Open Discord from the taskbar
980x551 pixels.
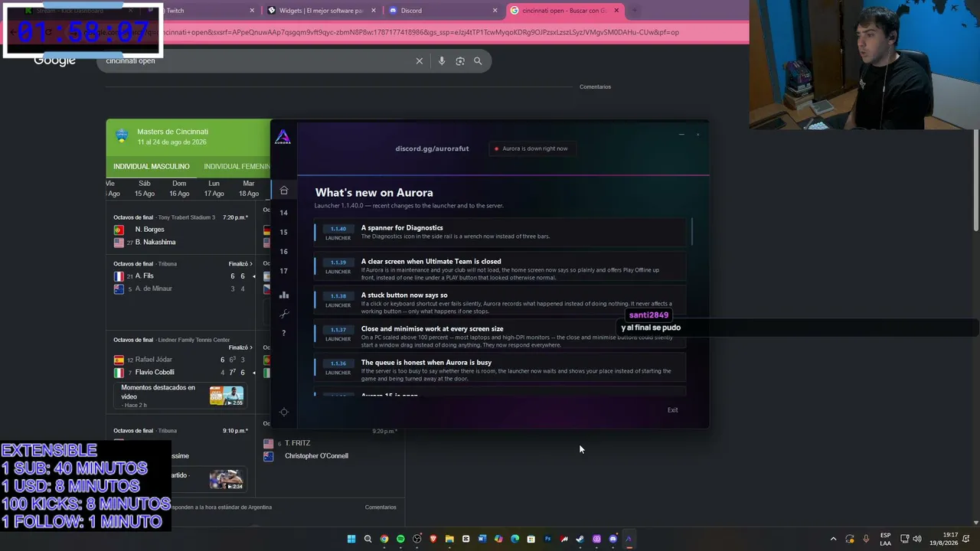click(x=612, y=539)
